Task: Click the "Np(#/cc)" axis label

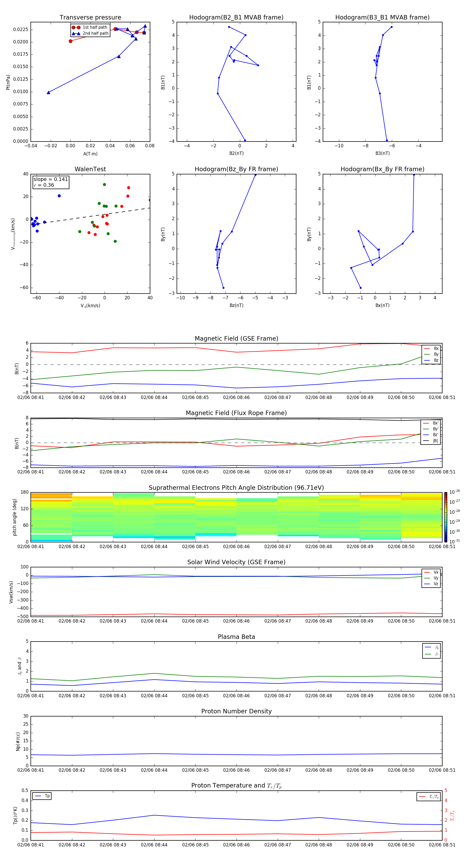Action: tap(18, 741)
